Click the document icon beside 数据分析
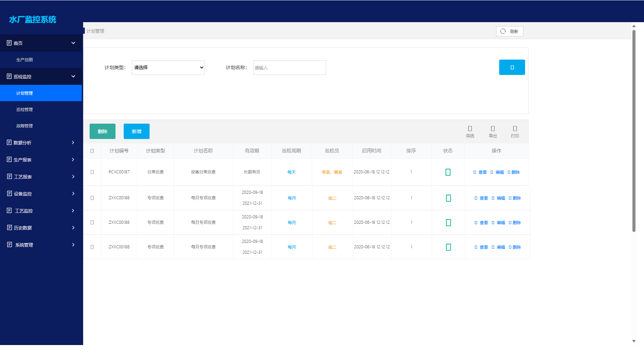The height and width of the screenshot is (359, 644). click(x=9, y=142)
